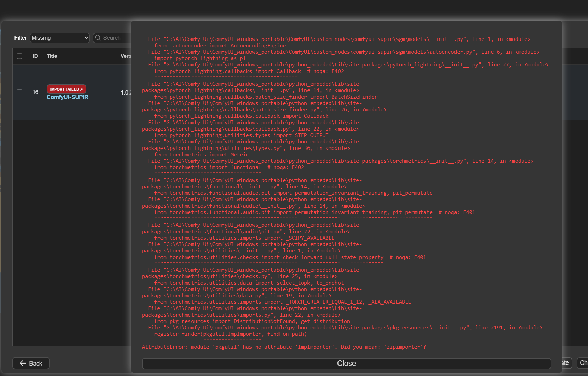The width and height of the screenshot is (588, 376).
Task: Go Back to the previous manager screen
Action: 31,363
